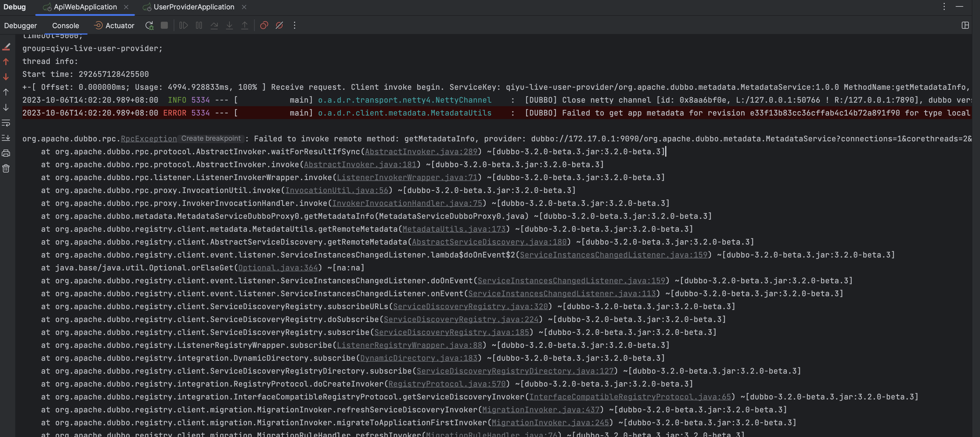The width and height of the screenshot is (980, 437).
Task: Clear all console output
Action: (6, 168)
